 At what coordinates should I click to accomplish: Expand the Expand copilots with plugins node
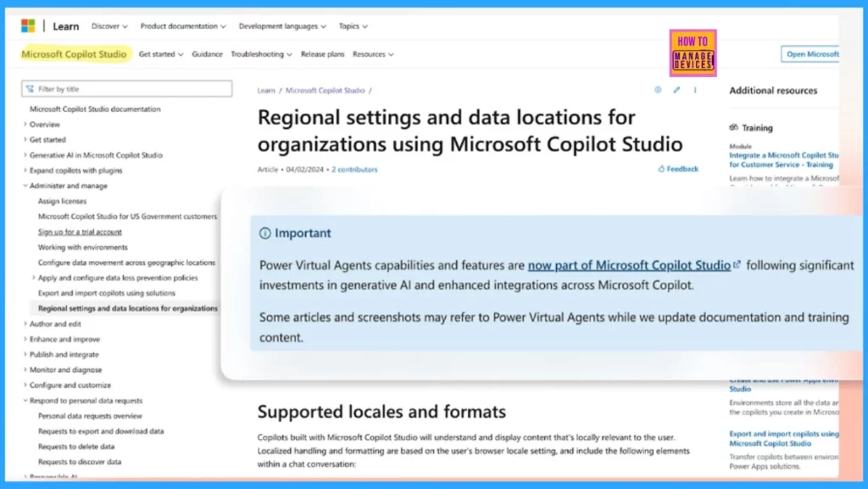[x=25, y=170]
